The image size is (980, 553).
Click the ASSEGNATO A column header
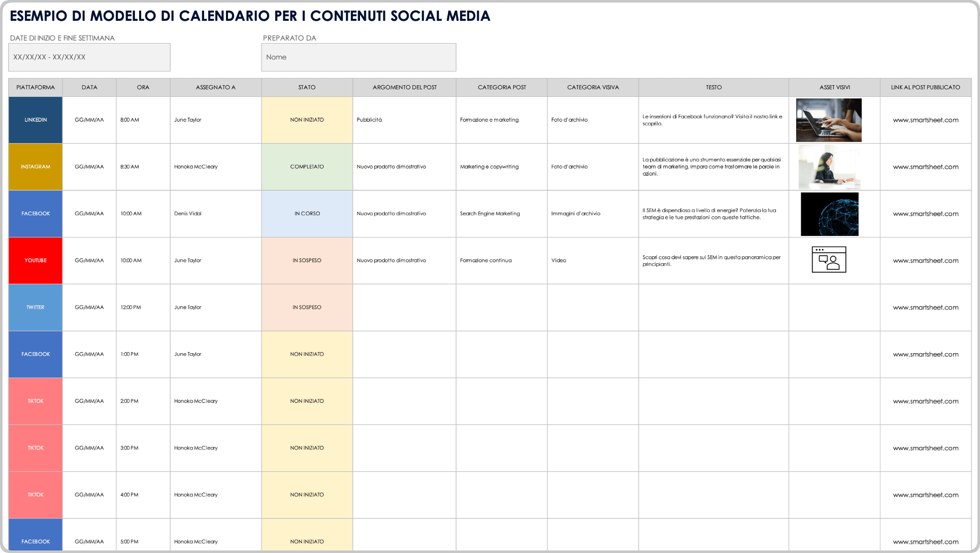click(216, 87)
